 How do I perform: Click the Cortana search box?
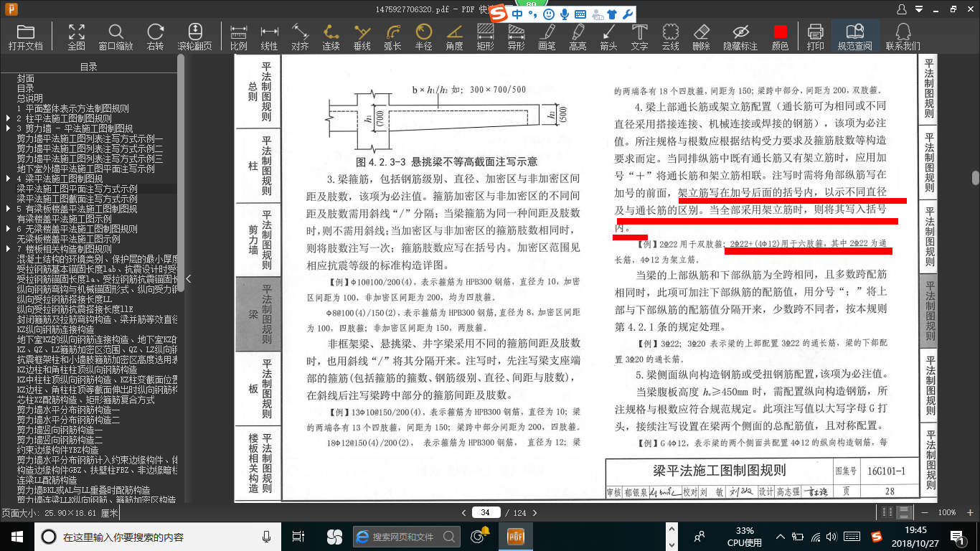pos(158,536)
